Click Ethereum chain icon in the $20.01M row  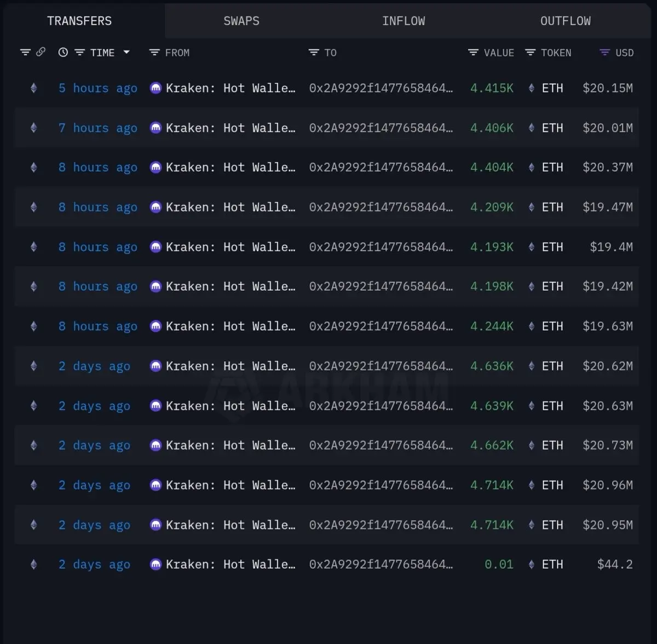tap(34, 128)
